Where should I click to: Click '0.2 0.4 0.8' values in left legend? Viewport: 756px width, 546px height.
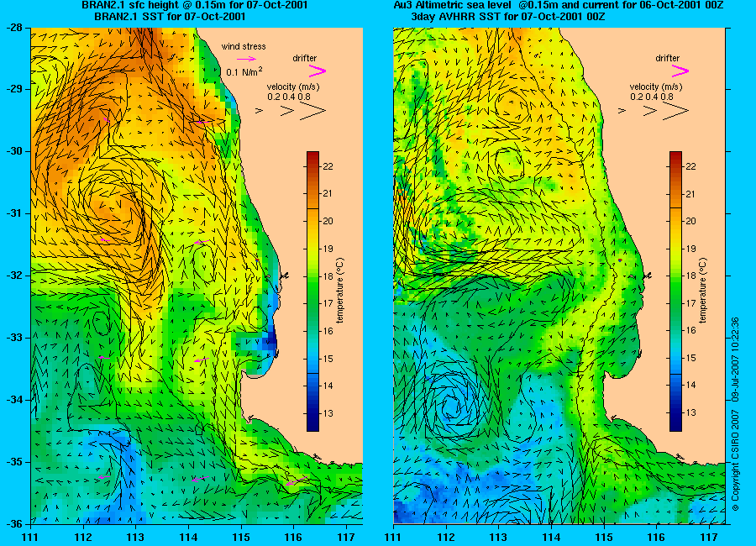289,97
